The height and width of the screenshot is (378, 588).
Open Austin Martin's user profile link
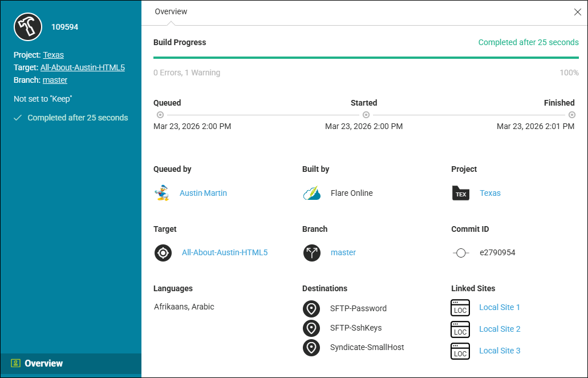[203, 193]
